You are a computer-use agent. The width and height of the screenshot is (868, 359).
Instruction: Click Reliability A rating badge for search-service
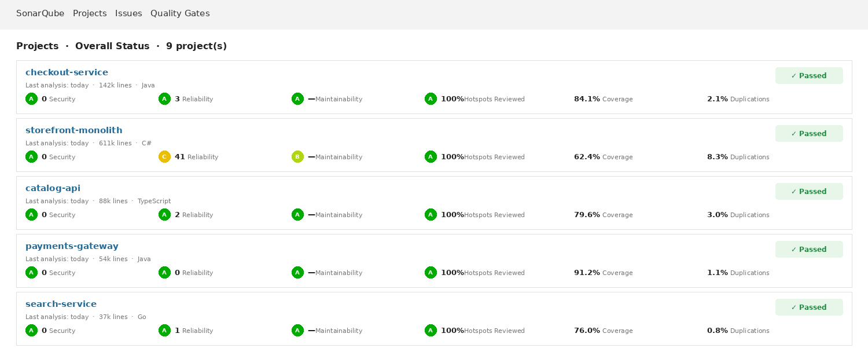pyautogui.click(x=164, y=331)
